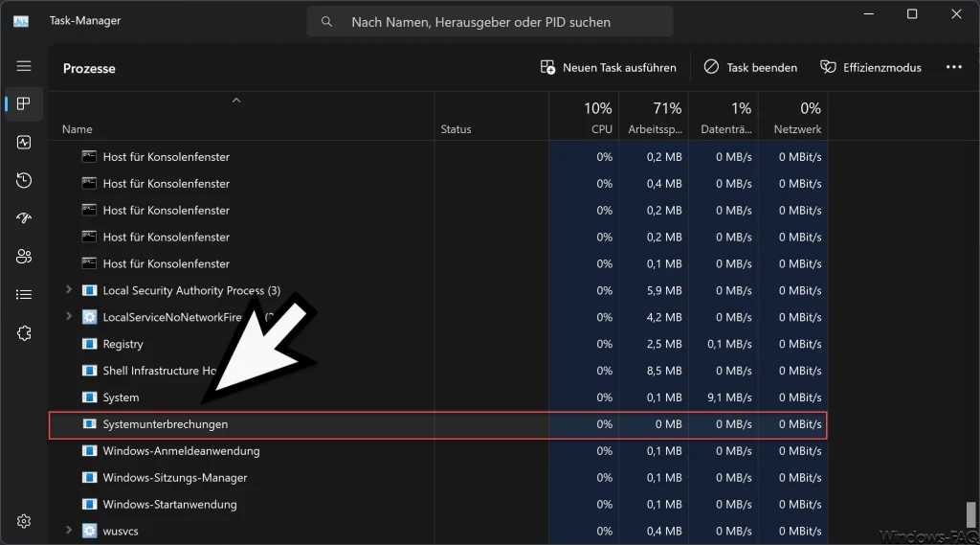Click the LocalServiceNoNetworkFirewall gear icon
The height and width of the screenshot is (545, 980).
89,317
